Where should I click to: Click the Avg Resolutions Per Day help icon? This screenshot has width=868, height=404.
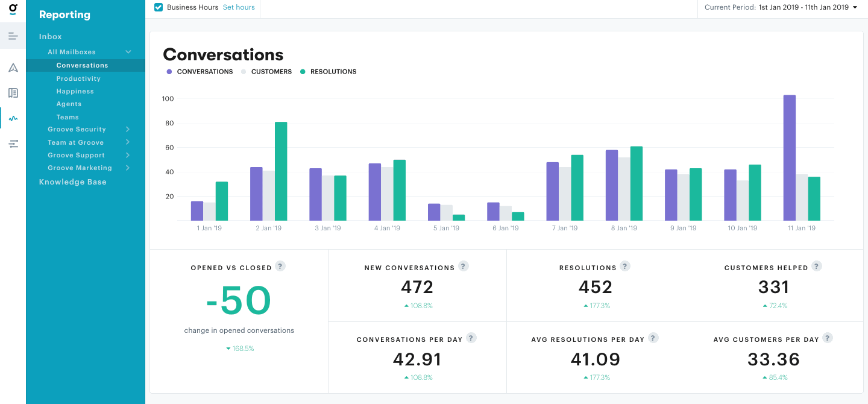pos(653,338)
